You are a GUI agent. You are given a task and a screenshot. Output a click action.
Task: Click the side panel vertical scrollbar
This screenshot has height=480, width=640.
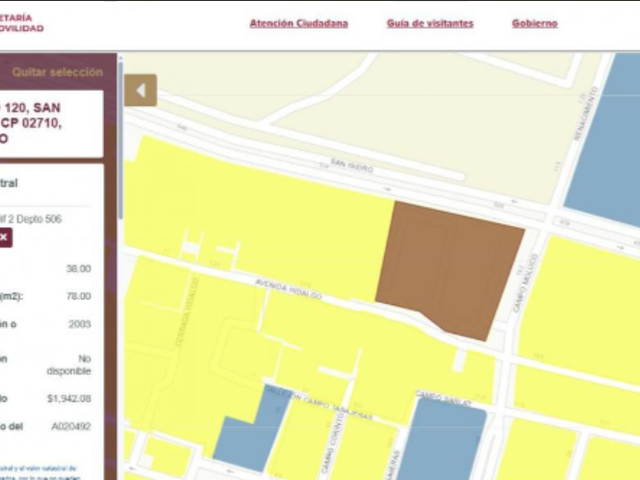[x=120, y=139]
